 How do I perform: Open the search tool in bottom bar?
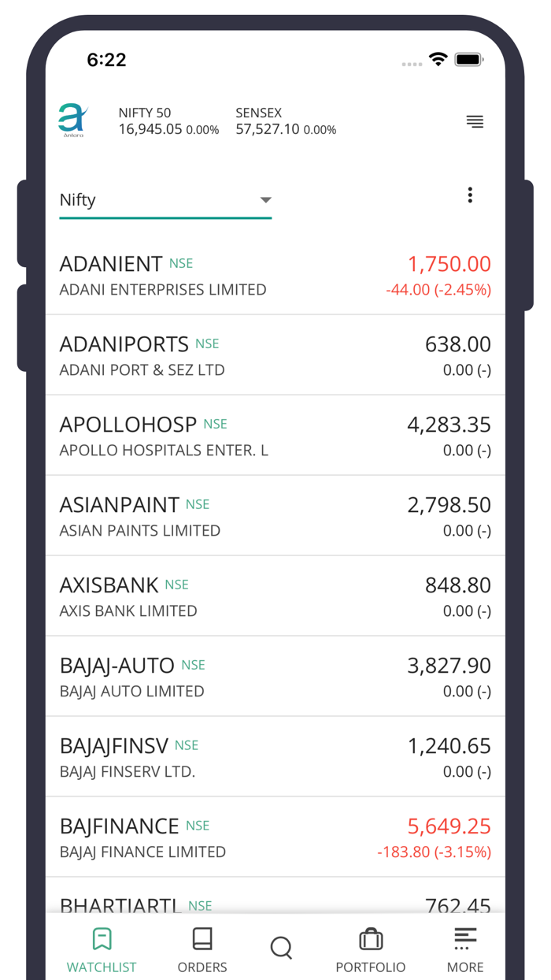tap(281, 948)
